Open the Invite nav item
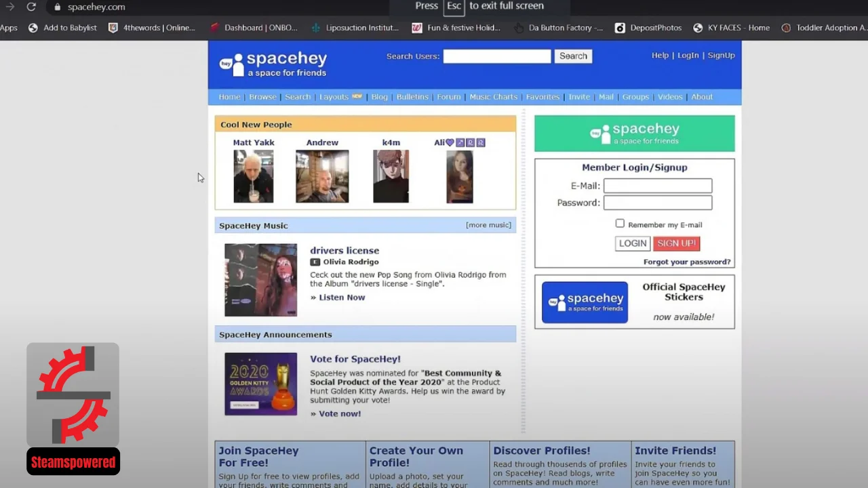Screen dimensions: 868x488 tap(579, 97)
